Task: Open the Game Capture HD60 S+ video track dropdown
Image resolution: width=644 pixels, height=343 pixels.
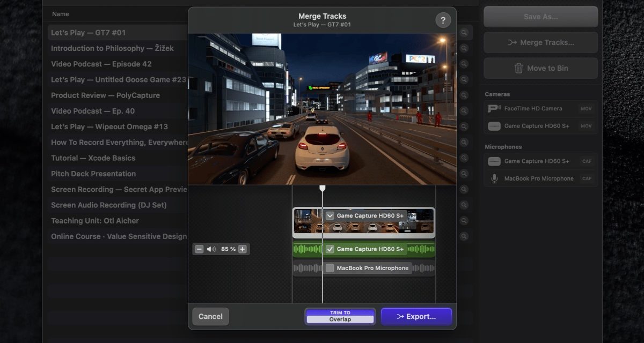Action: (330, 215)
